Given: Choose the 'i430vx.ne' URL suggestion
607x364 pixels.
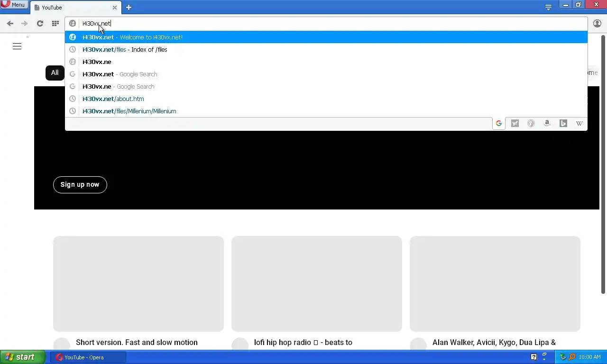Looking at the screenshot, I should [x=326, y=62].
